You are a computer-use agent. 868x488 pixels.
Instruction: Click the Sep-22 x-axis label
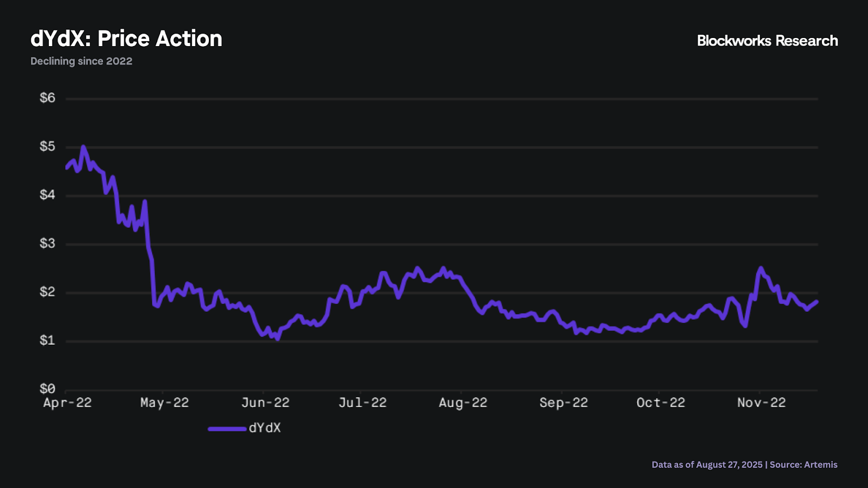tap(564, 403)
